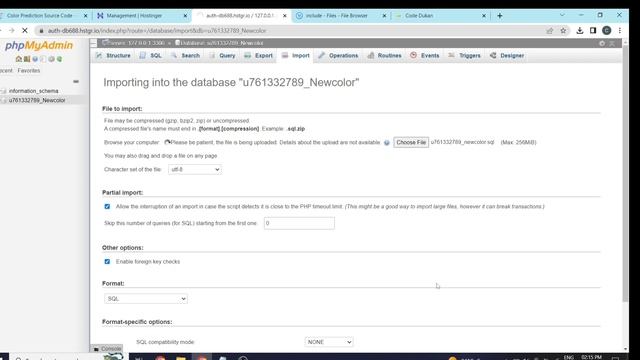Click the ENG language indicator in taskbar

(x=569, y=358)
